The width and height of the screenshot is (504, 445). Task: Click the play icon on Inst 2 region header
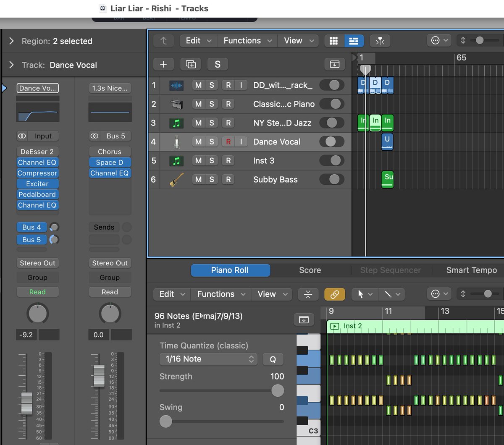[x=335, y=326]
